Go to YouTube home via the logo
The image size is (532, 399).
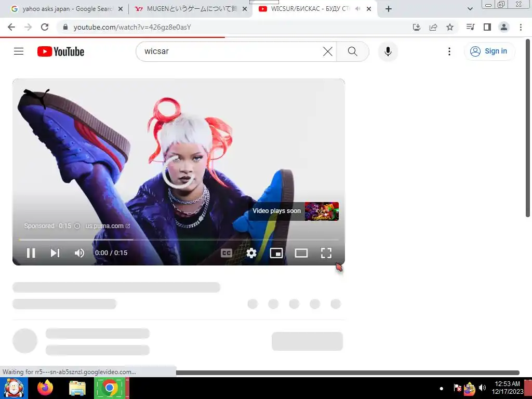tap(61, 51)
